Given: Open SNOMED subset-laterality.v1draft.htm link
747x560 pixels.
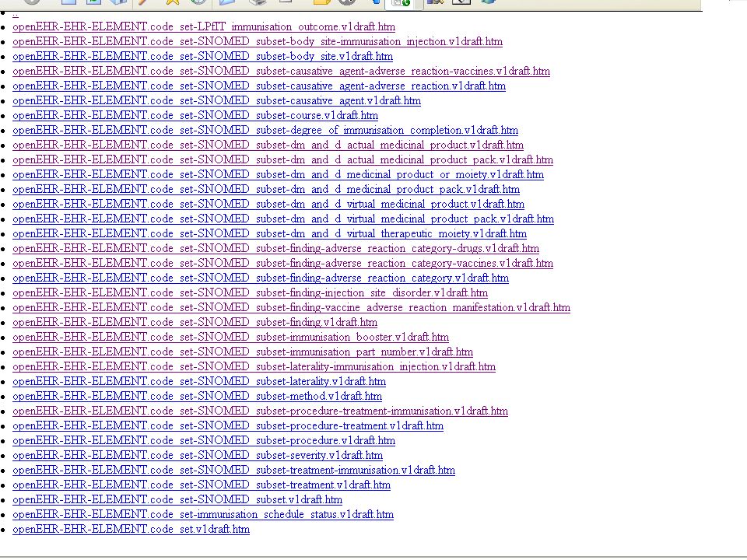Looking at the screenshot, I should pyautogui.click(x=199, y=381).
